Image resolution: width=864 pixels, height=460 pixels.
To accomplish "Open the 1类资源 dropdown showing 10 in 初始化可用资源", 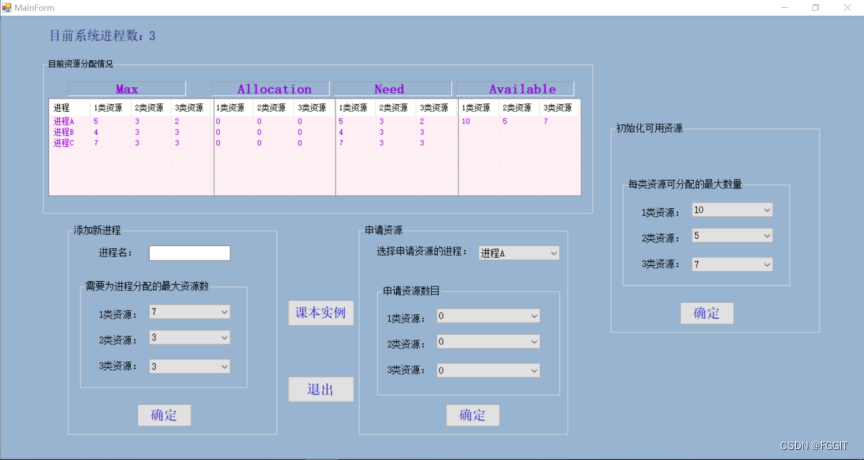I will pyautogui.click(x=732, y=210).
